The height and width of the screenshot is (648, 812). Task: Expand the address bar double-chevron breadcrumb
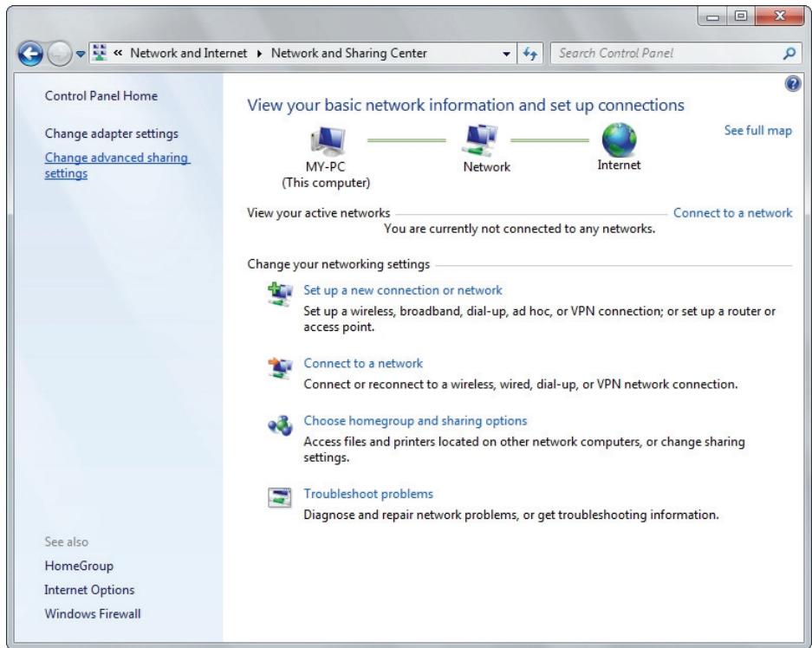click(x=118, y=53)
